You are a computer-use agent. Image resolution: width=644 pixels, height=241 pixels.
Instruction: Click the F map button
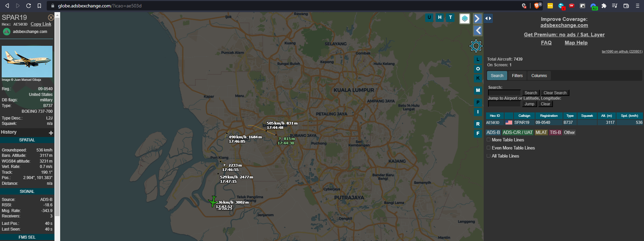pos(478,133)
